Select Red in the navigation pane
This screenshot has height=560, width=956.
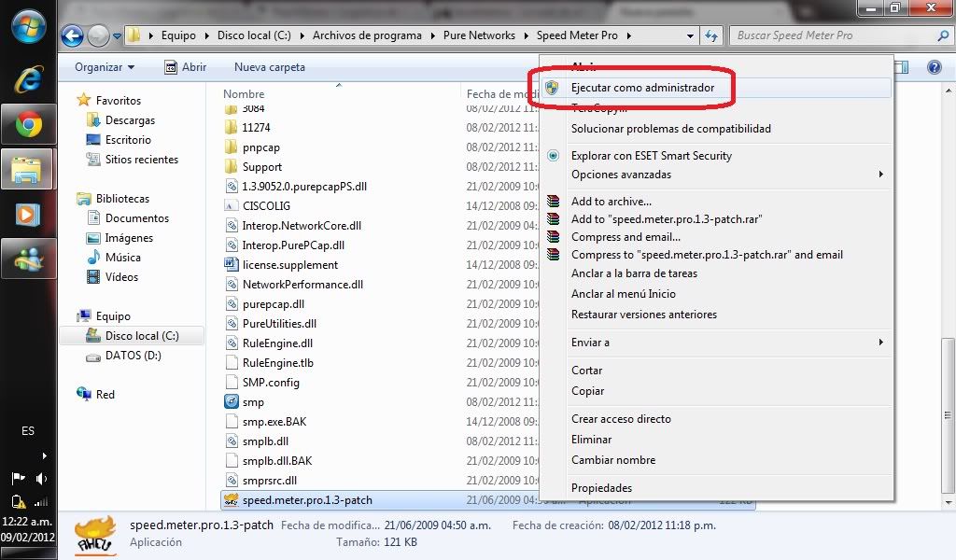(96, 394)
